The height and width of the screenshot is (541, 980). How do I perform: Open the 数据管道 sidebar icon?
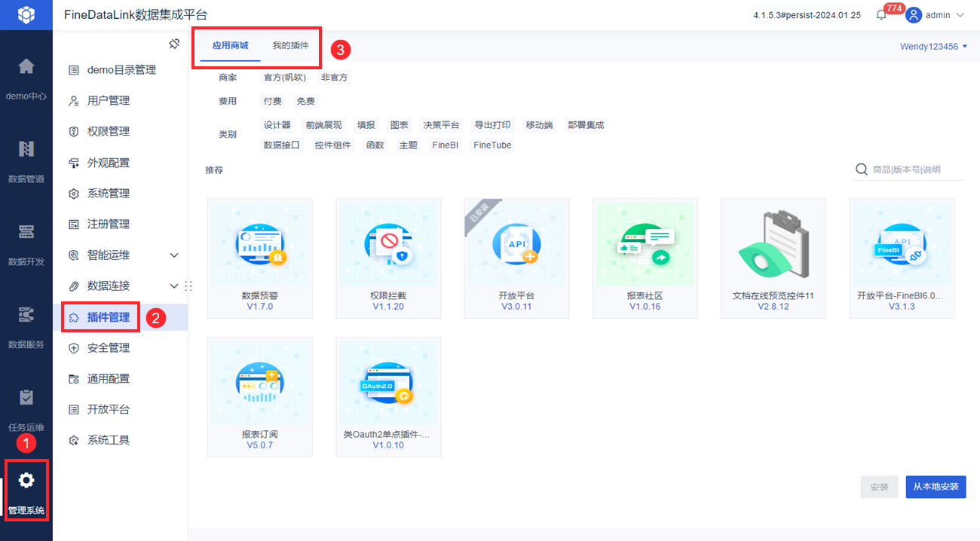[x=26, y=149]
